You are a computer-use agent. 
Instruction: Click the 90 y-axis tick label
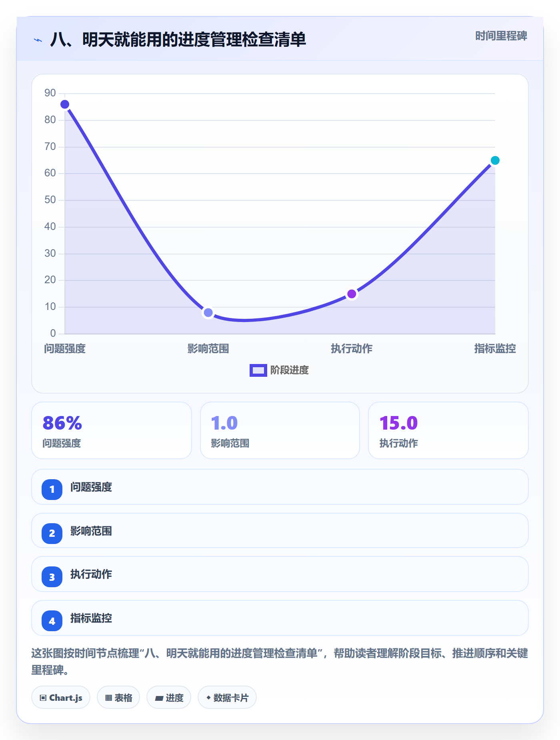click(x=50, y=93)
